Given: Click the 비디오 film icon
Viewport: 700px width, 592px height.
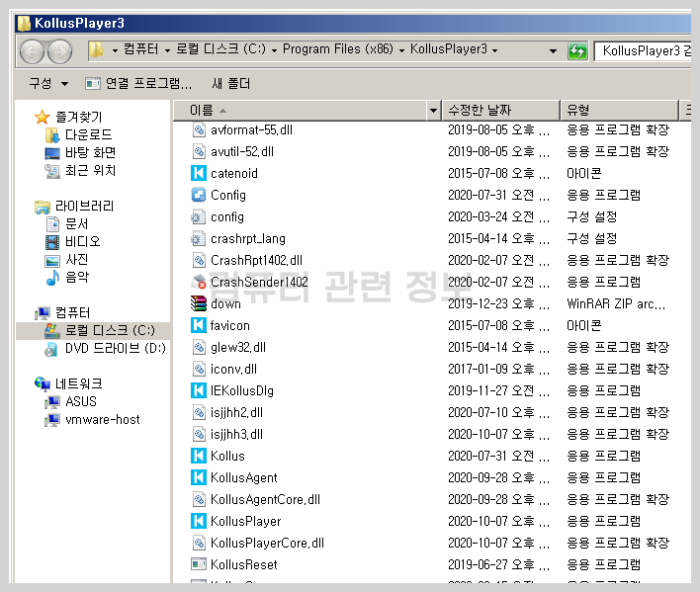Looking at the screenshot, I should point(52,242).
